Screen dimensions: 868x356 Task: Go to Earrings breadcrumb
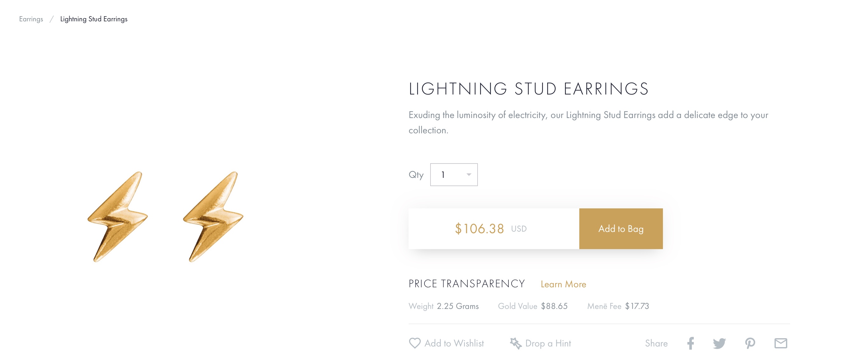[31, 19]
